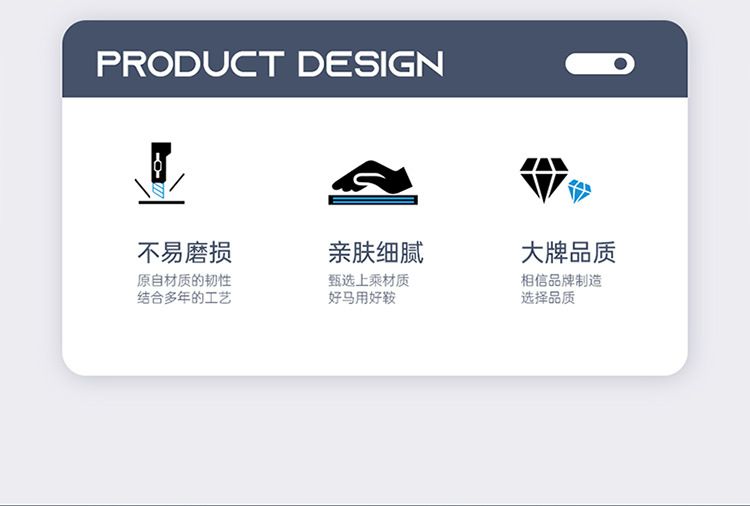Image resolution: width=750 pixels, height=506 pixels.
Task: Click the large black diamond icon
Action: [x=544, y=180]
